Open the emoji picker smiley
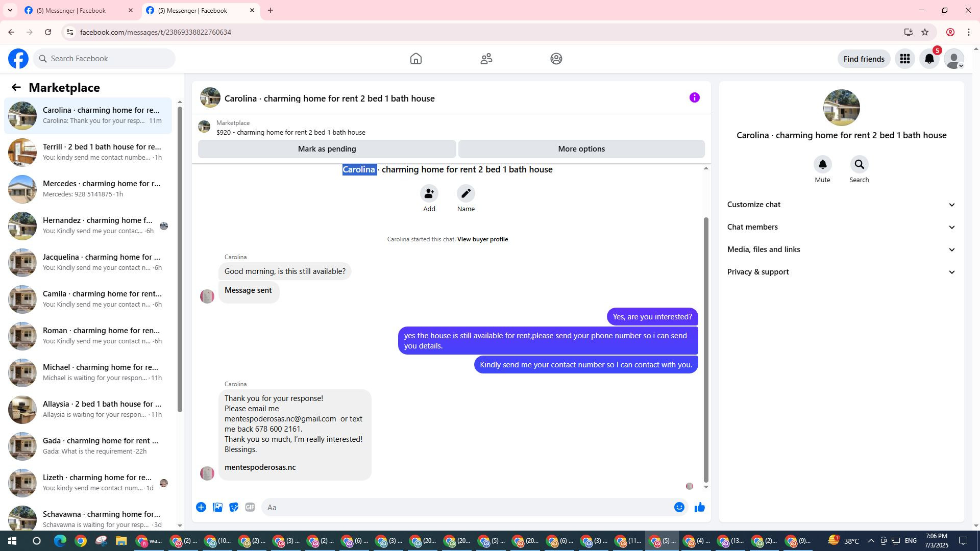 pyautogui.click(x=679, y=507)
